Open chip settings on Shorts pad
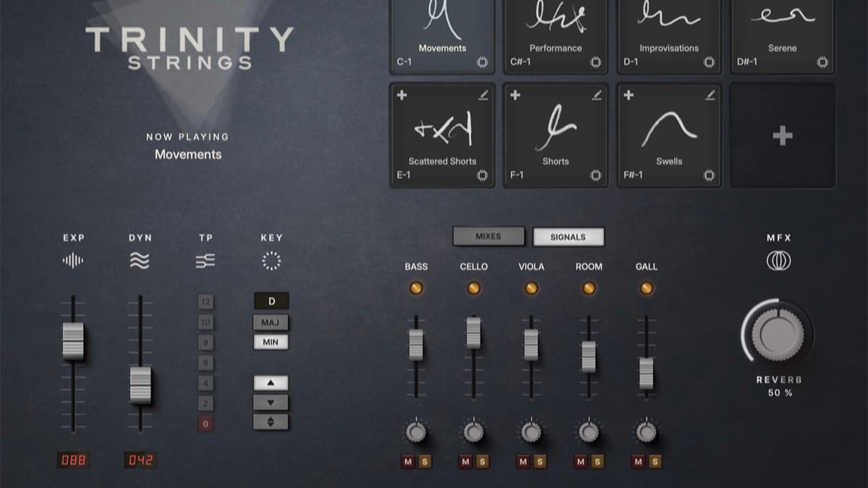868x488 pixels. tap(596, 176)
